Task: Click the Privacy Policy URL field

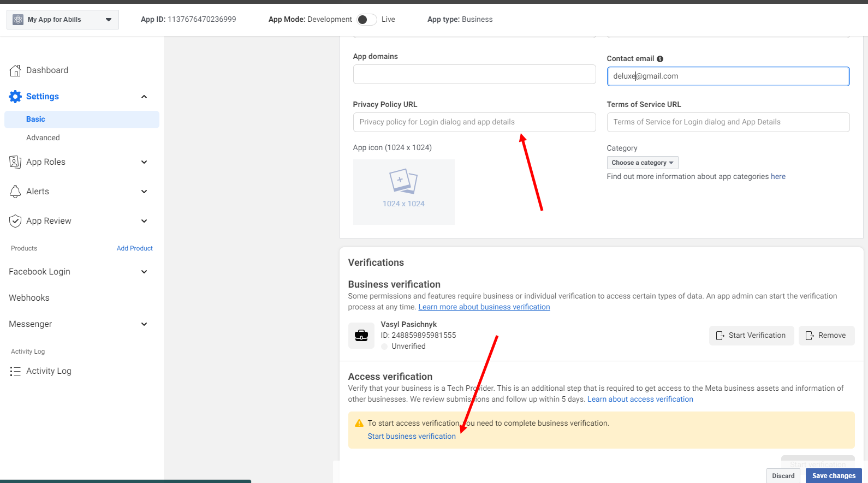Action: 474,122
